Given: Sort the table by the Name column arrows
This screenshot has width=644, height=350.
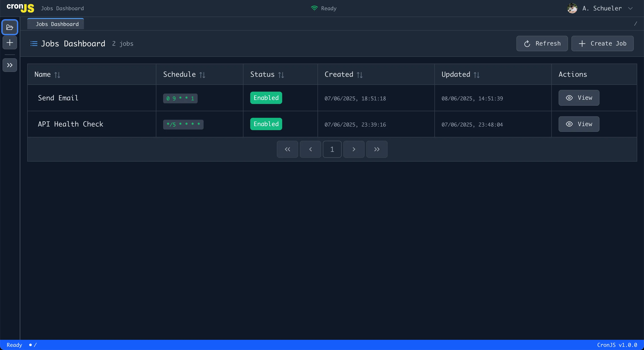Looking at the screenshot, I should (57, 75).
